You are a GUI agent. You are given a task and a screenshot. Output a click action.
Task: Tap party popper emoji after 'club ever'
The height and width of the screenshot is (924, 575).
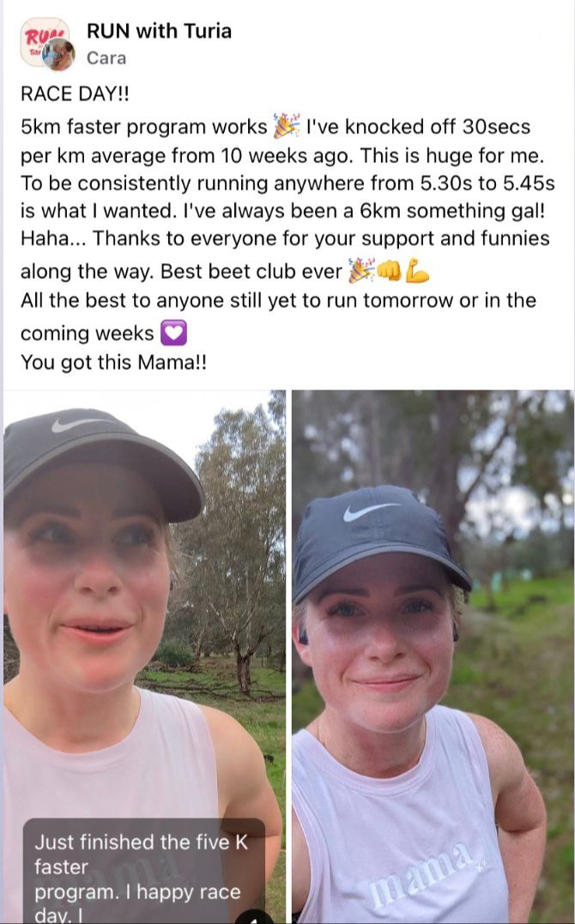(x=361, y=270)
